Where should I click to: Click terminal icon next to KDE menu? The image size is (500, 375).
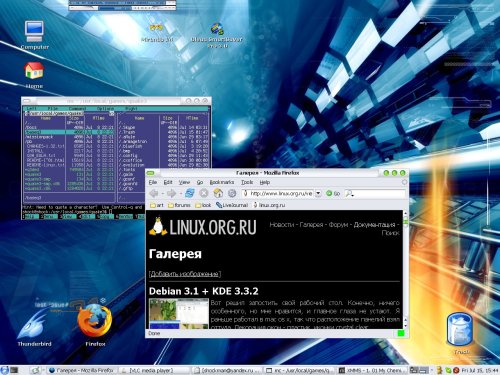14,370
